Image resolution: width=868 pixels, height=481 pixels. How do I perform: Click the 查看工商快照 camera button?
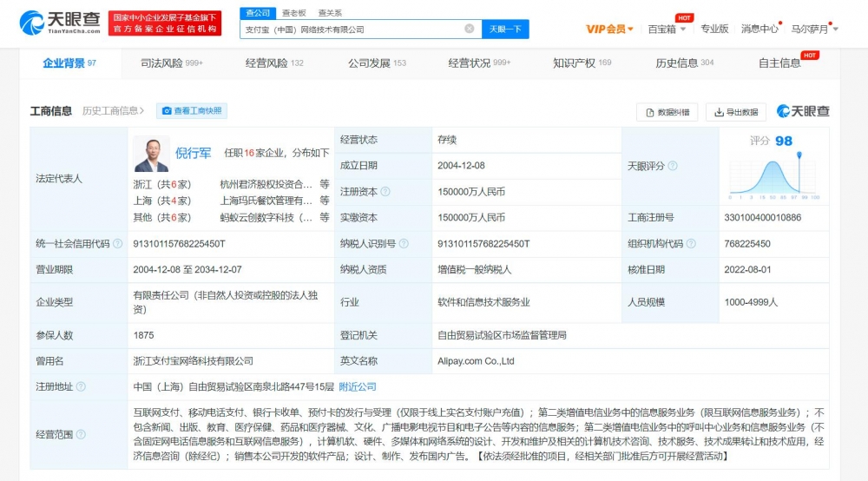tap(192, 111)
